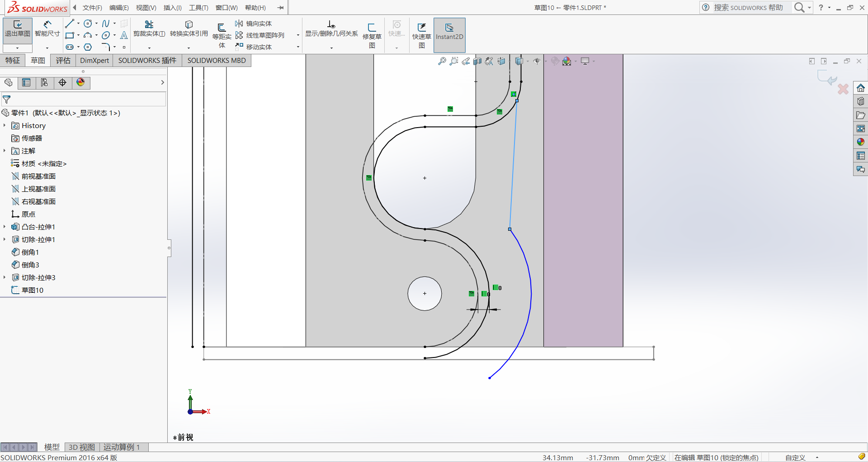868x462 pixels.
Task: Select the 智能尺寸 smart dimension tool
Action: click(47, 29)
